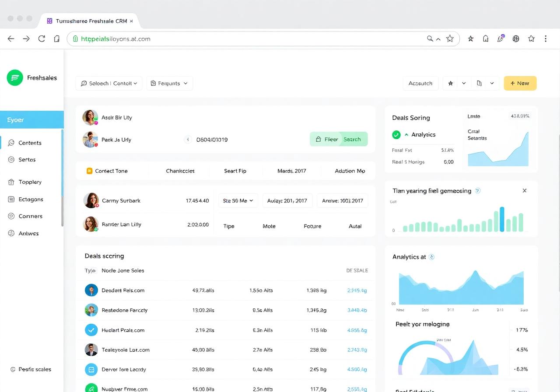This screenshot has width=560, height=392.
Task: Switch to the Mards, 2017 tab
Action: [x=292, y=171]
